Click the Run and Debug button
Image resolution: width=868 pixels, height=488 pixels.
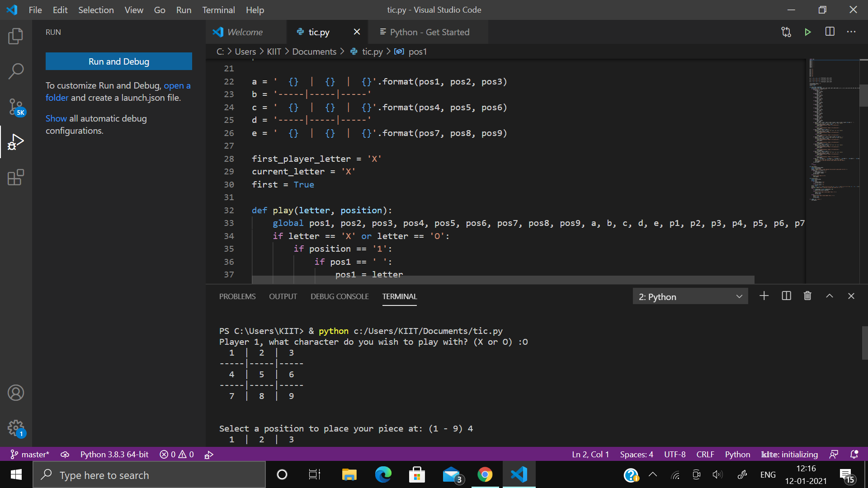119,61
